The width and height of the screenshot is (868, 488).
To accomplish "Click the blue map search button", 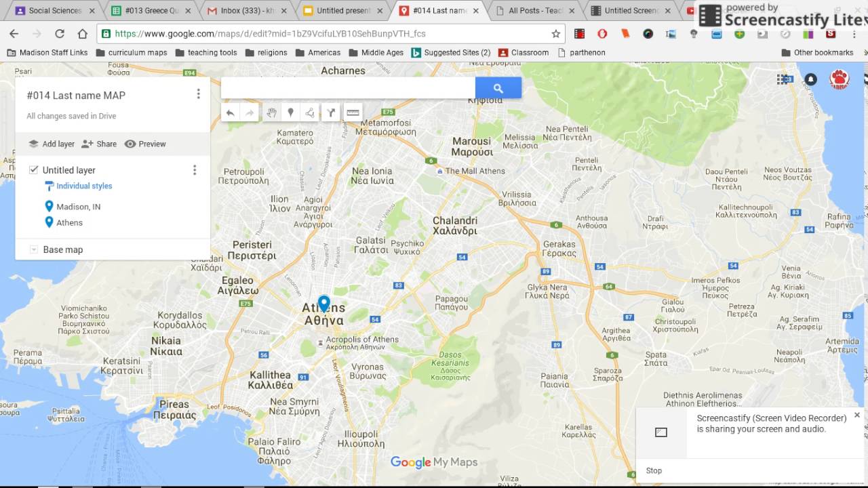I will [498, 88].
